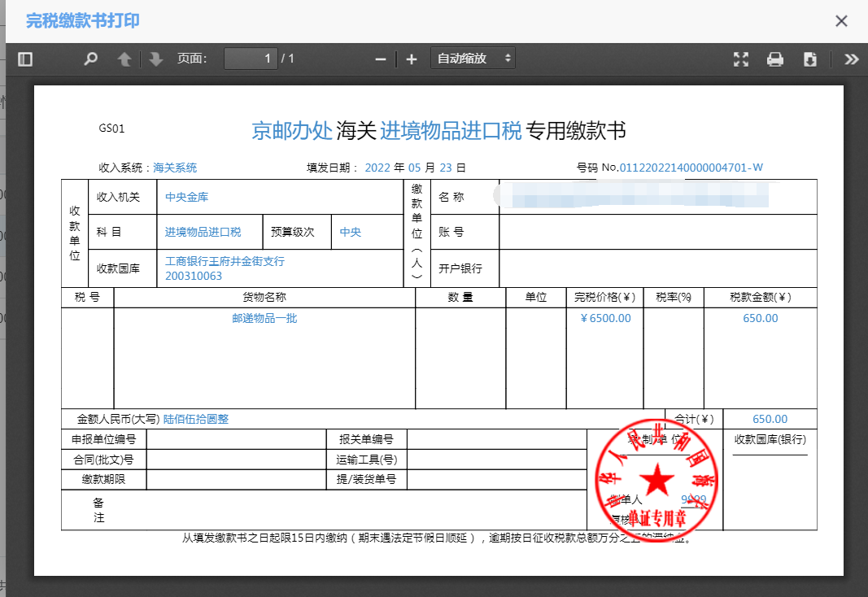Click the red customs seal stamp
The image size is (868, 597).
point(656,480)
